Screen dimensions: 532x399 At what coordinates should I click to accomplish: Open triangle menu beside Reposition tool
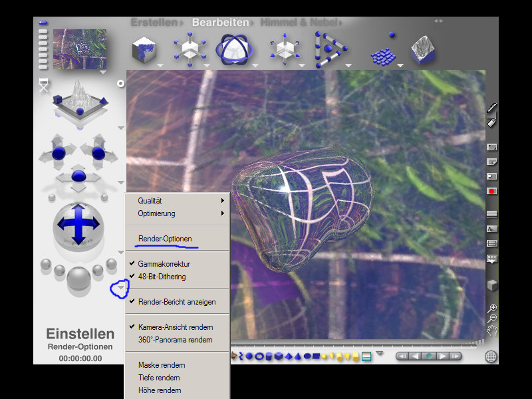[x=302, y=65]
